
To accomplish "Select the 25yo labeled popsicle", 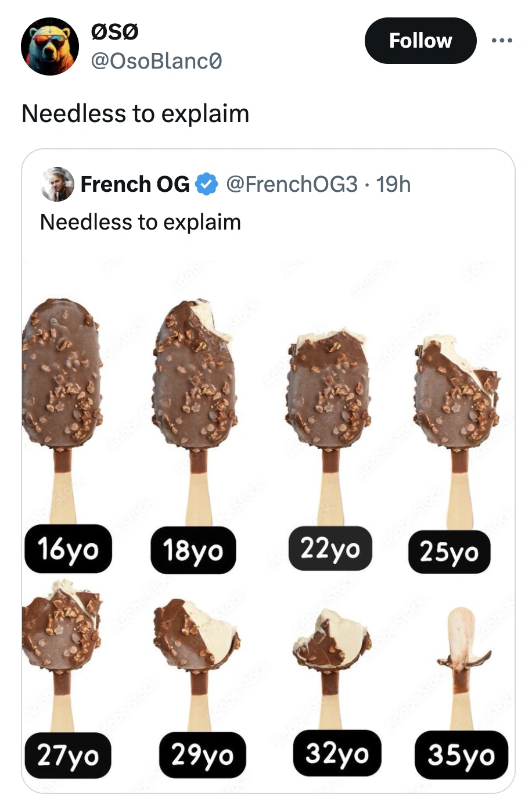I will [450, 553].
